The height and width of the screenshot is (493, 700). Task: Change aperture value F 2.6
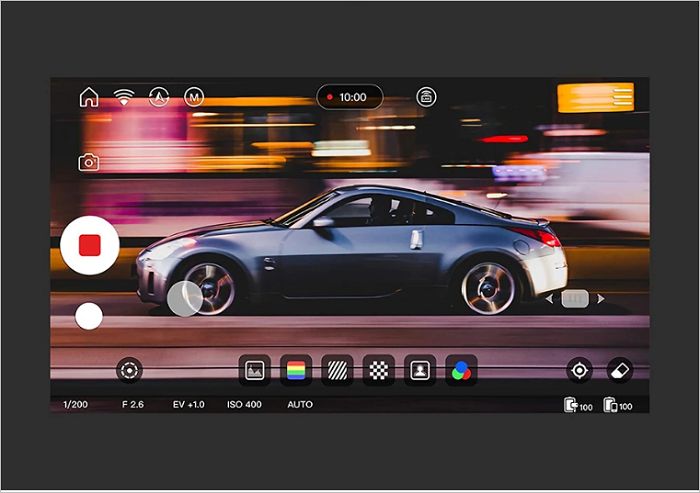[x=133, y=405]
